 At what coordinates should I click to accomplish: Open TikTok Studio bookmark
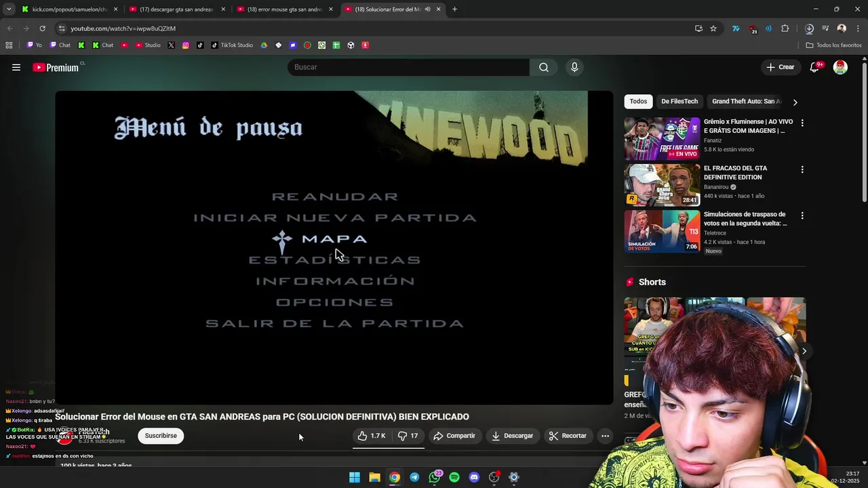point(232,45)
